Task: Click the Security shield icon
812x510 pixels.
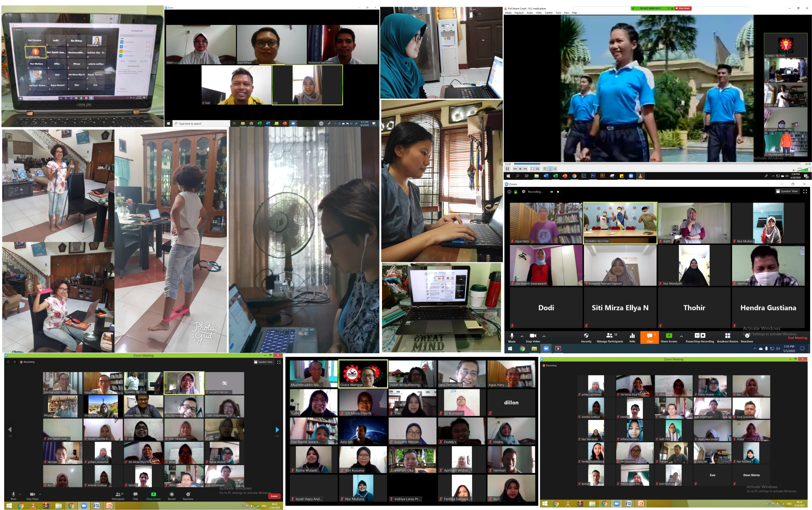Action: 586,336
